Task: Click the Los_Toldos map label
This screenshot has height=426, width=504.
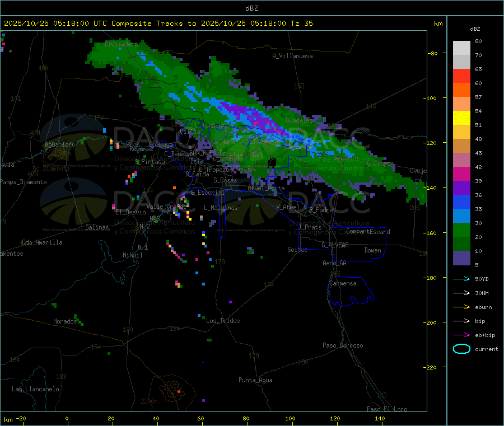Action: pos(223,321)
